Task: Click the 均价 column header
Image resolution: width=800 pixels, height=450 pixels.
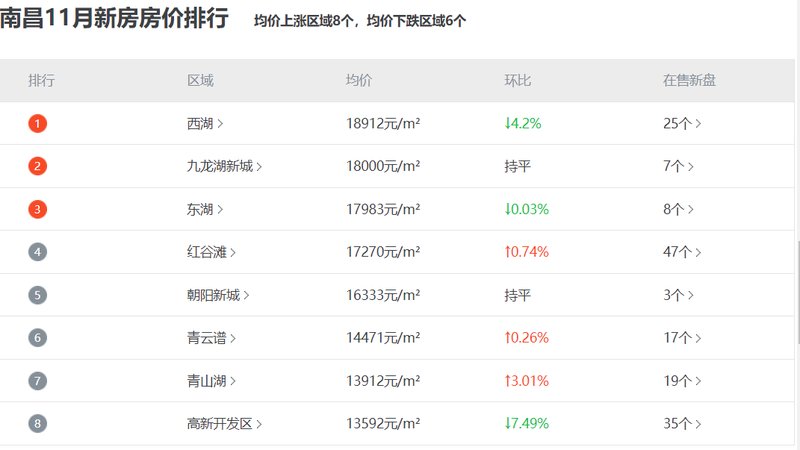Action: coord(359,81)
